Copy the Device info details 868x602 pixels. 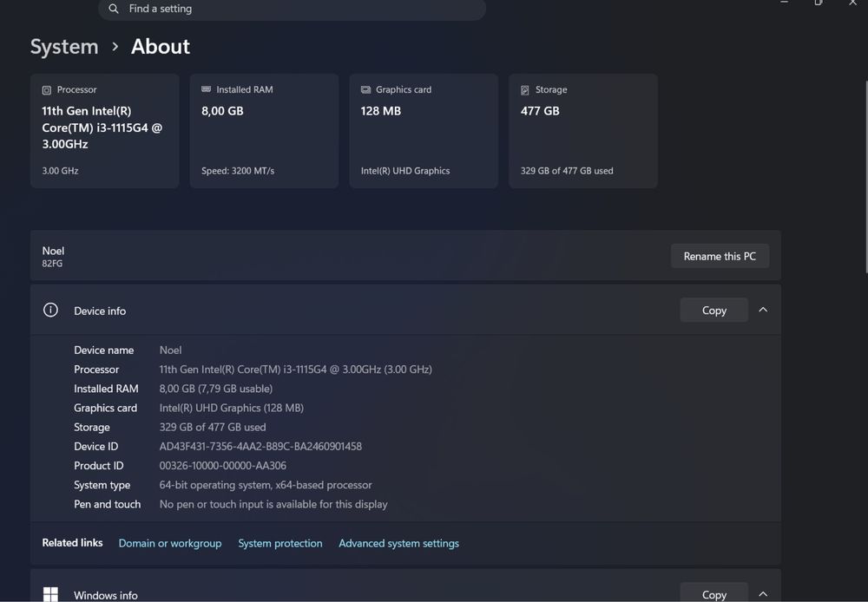[x=714, y=311]
